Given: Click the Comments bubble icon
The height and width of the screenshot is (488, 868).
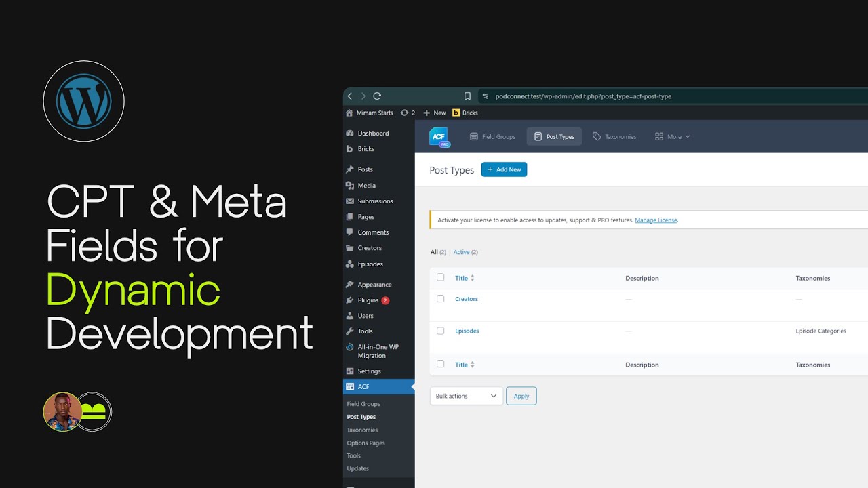Looking at the screenshot, I should tap(350, 232).
